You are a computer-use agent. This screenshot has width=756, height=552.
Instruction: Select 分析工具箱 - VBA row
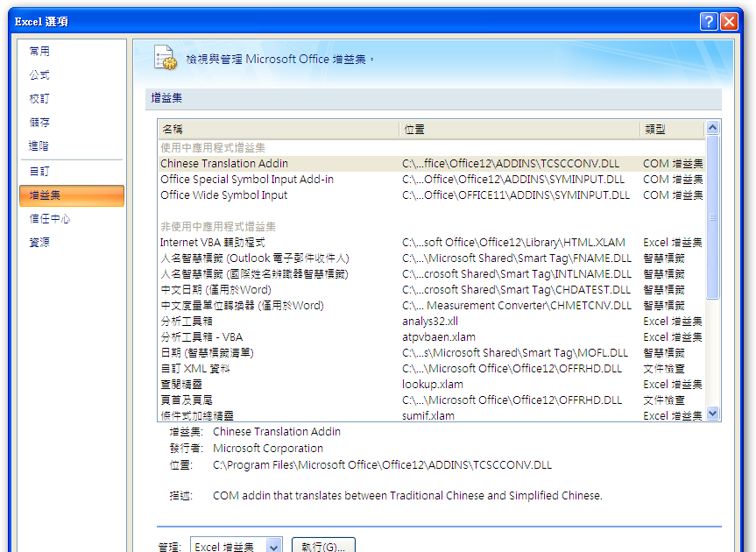432,337
